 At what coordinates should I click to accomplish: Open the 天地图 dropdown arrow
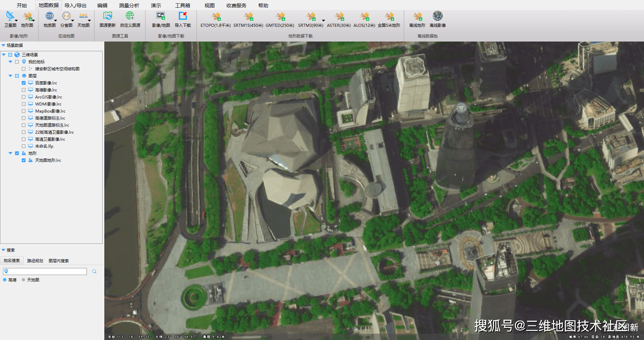click(89, 20)
